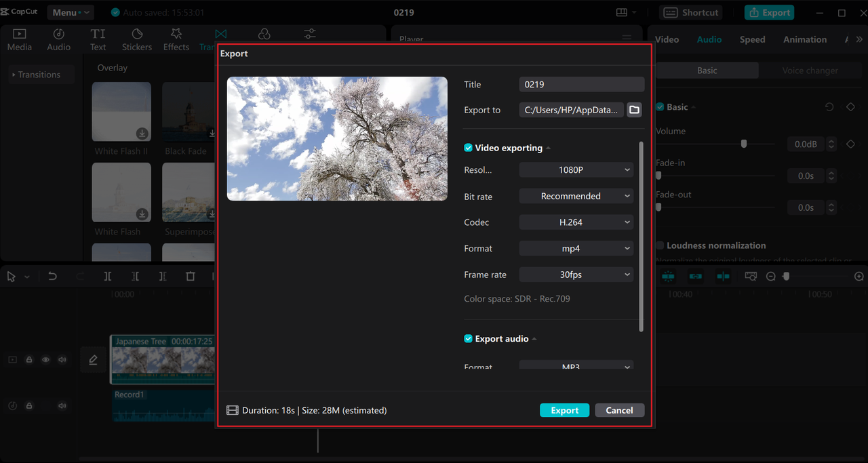The width and height of the screenshot is (868, 463).
Task: Open the Effects panel
Action: pos(176,40)
